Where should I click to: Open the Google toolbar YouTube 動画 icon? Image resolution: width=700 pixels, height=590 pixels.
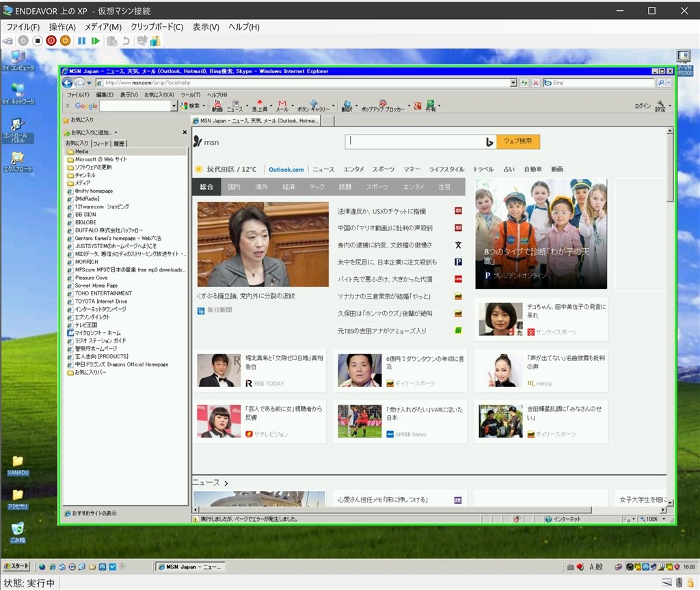(x=217, y=106)
